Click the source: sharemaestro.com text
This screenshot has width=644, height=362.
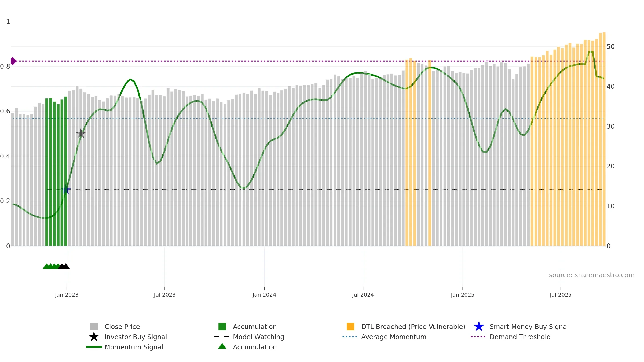tap(592, 275)
